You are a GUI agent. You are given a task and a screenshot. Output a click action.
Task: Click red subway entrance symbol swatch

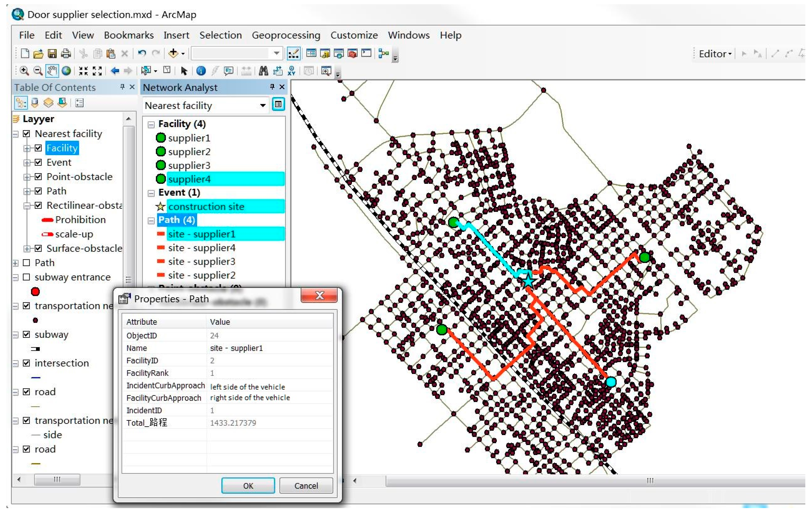pyautogui.click(x=35, y=292)
